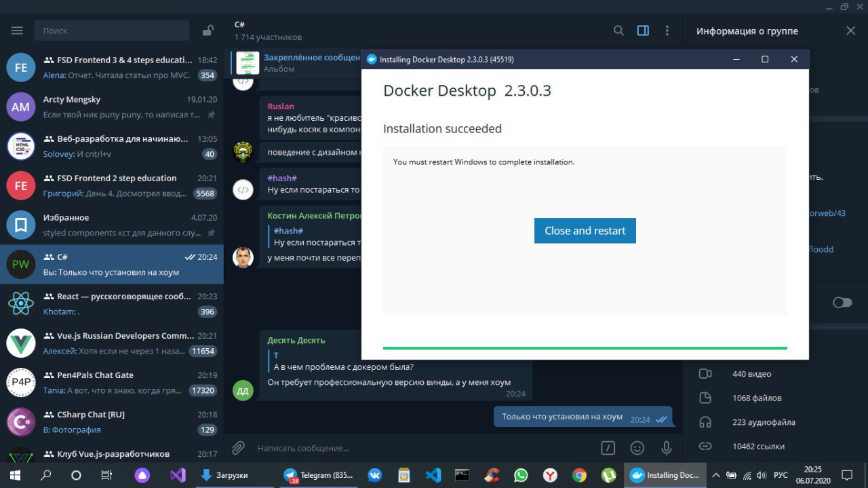Search within the C# chat

[x=618, y=31]
